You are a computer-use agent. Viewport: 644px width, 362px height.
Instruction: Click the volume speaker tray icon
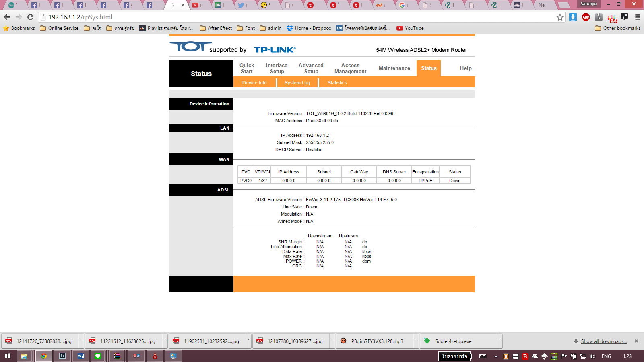592,356
